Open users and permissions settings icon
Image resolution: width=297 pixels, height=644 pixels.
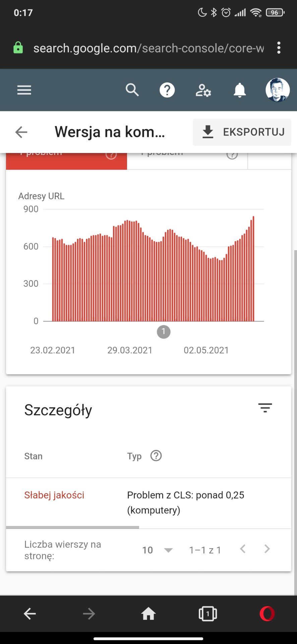203,90
